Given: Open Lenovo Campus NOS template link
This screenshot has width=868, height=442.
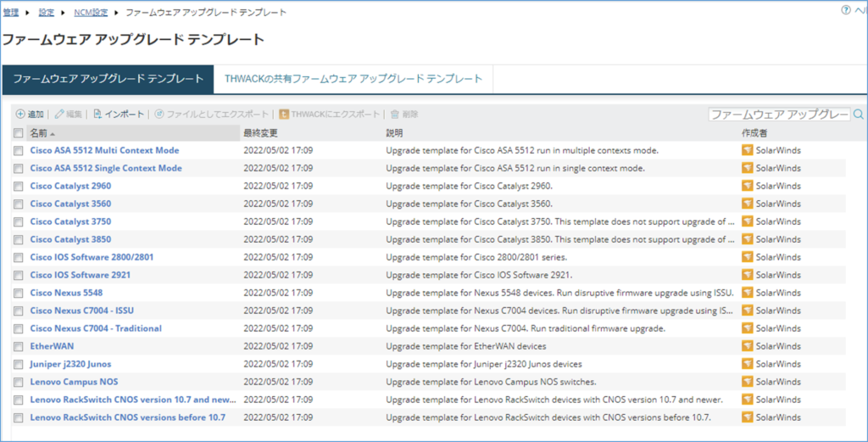Looking at the screenshot, I should pos(75,382).
